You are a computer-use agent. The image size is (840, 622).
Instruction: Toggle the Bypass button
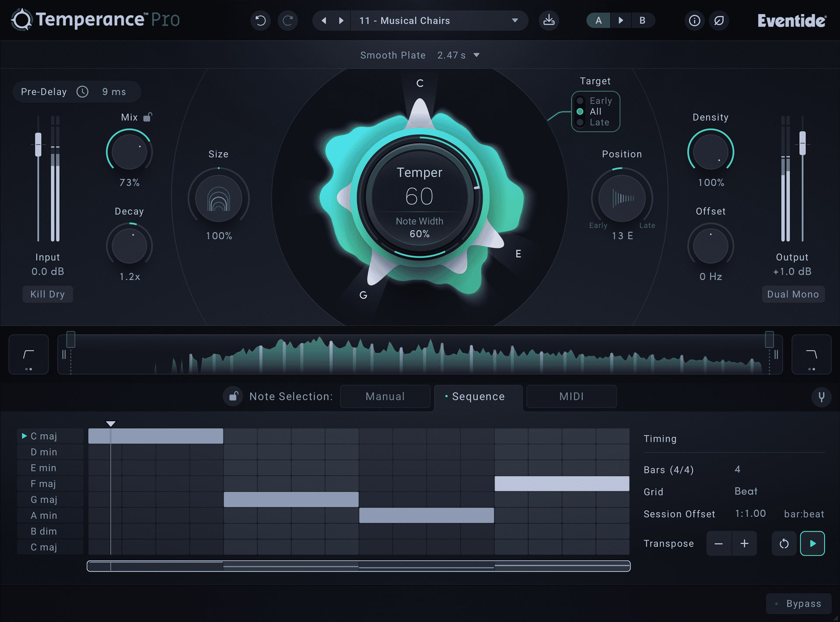tap(798, 604)
